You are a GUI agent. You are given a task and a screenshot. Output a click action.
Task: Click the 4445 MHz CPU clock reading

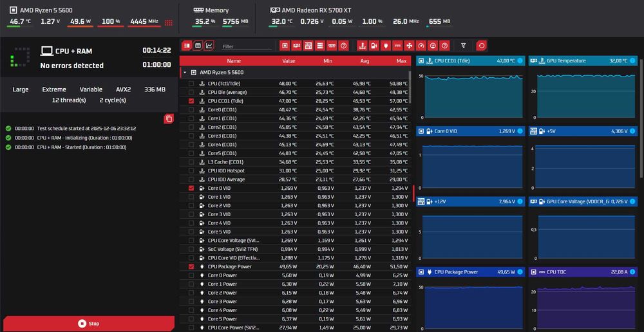click(x=144, y=21)
